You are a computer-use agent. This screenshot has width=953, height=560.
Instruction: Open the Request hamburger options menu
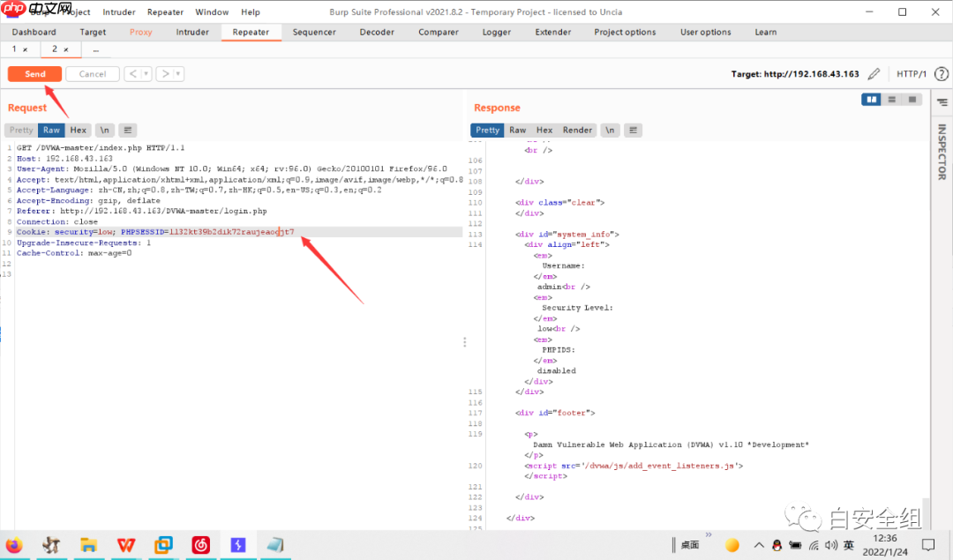point(127,130)
